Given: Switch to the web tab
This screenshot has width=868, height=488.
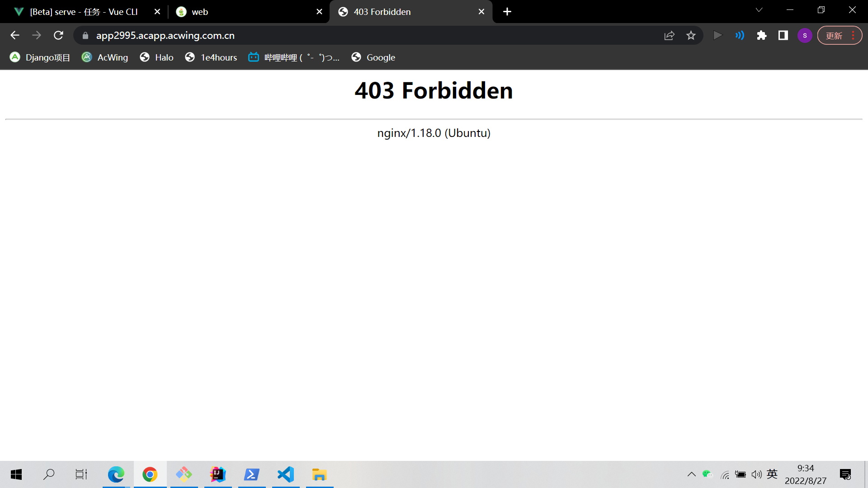Looking at the screenshot, I should tap(244, 12).
